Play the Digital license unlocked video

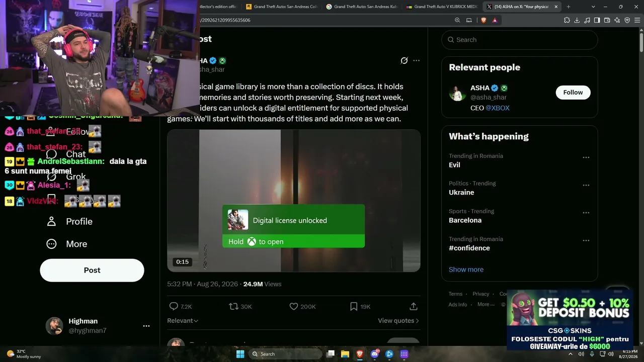coord(294,201)
